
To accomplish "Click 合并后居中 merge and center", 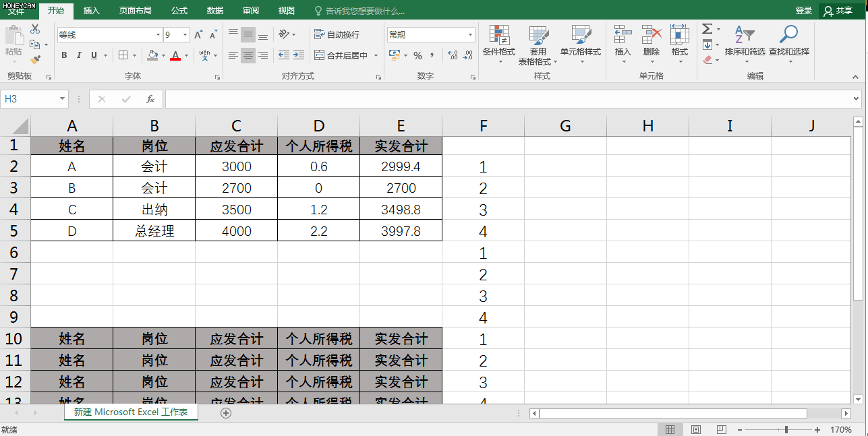I will pyautogui.click(x=341, y=55).
